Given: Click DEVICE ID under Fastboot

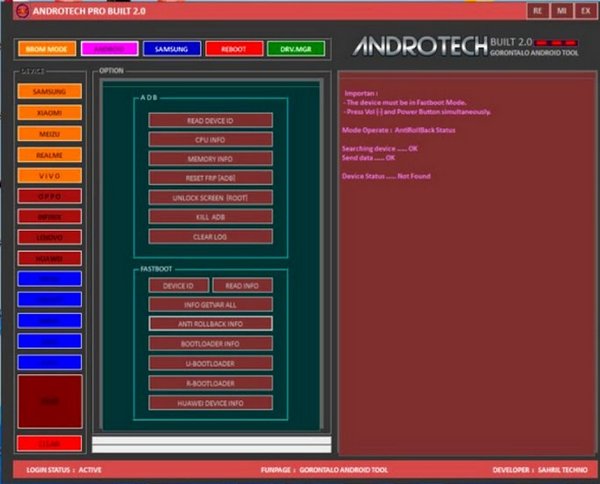Looking at the screenshot, I should 179,285.
